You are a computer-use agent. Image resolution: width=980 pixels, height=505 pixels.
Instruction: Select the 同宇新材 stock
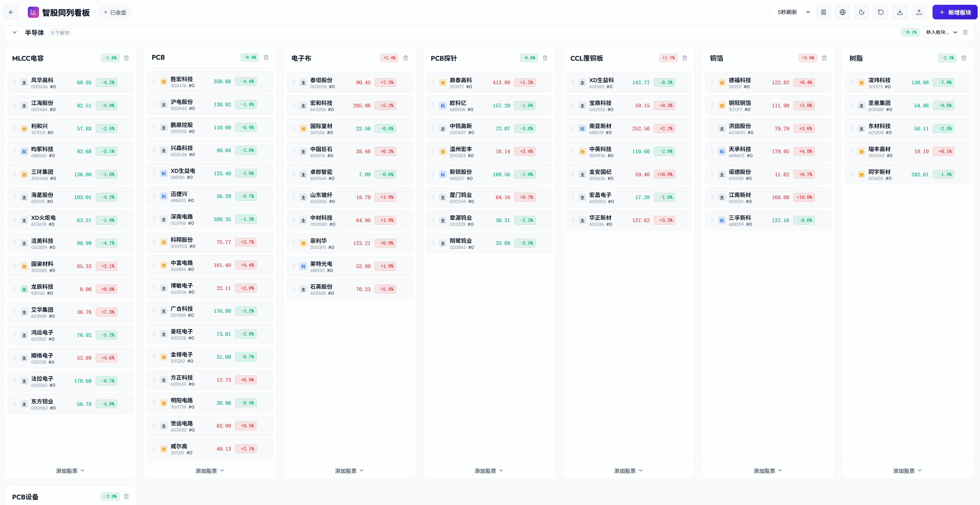click(908, 174)
